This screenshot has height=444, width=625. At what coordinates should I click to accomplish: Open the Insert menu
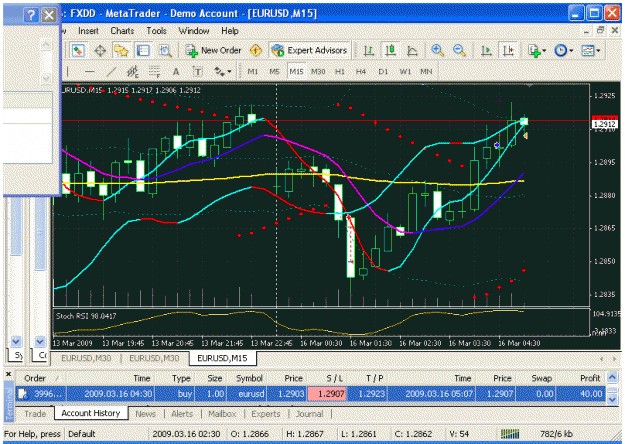(x=88, y=31)
